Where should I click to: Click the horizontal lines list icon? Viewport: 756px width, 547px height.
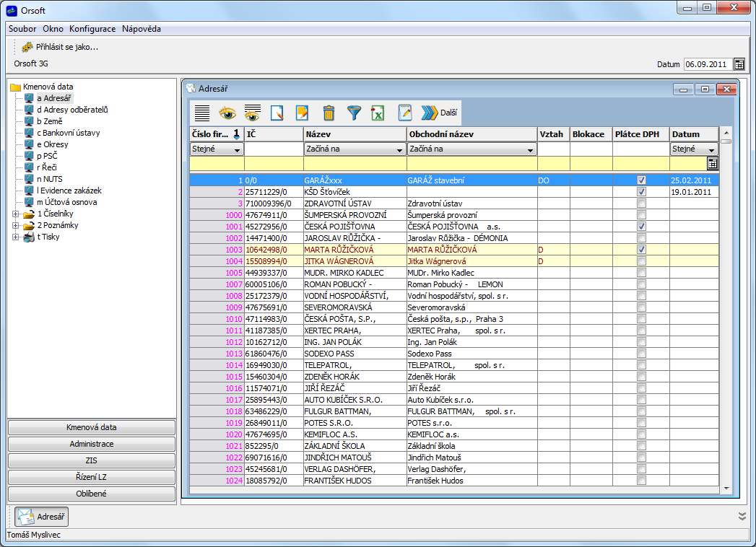tap(202, 113)
